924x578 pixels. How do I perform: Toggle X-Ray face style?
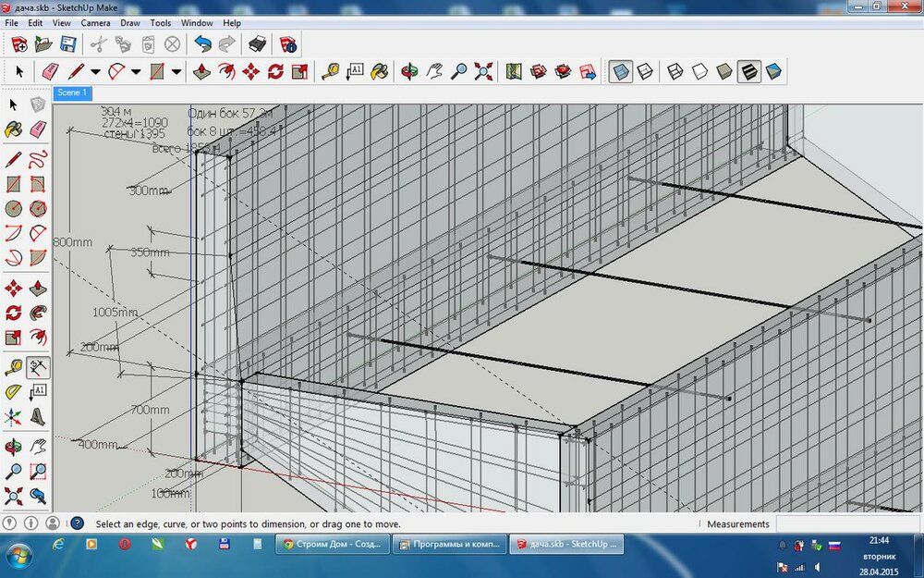click(621, 71)
